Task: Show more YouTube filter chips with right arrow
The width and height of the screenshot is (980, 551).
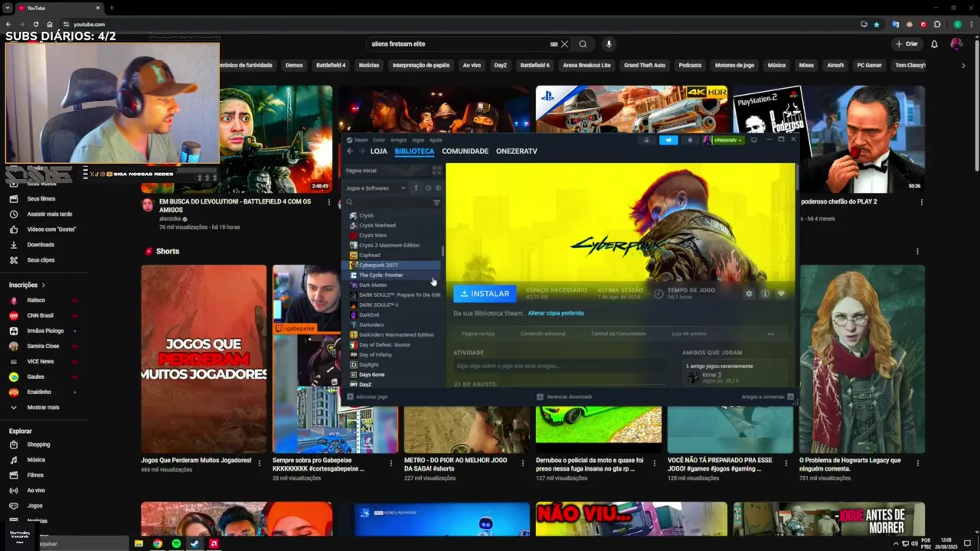Action: pos(964,65)
